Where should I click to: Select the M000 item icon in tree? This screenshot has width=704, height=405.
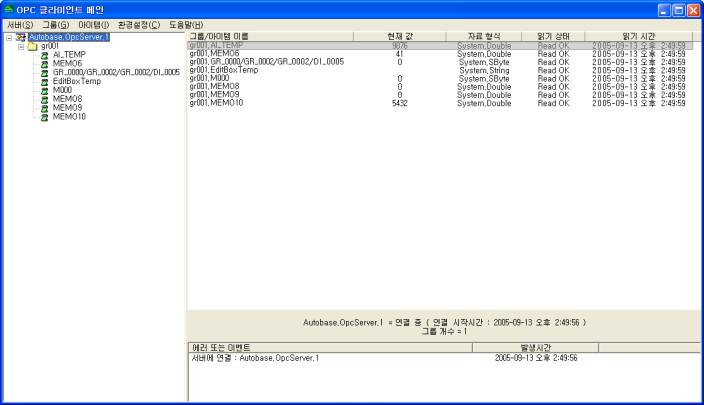(45, 90)
